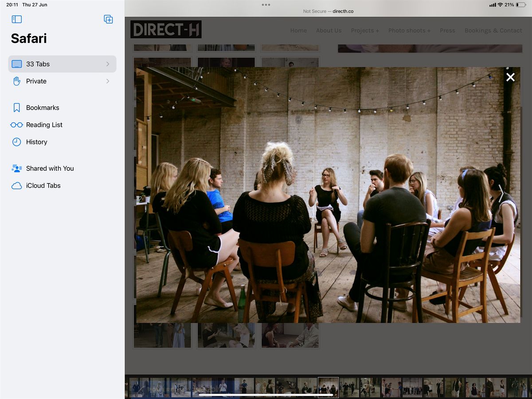Expand the 33 Tabs group chevron

coord(108,64)
